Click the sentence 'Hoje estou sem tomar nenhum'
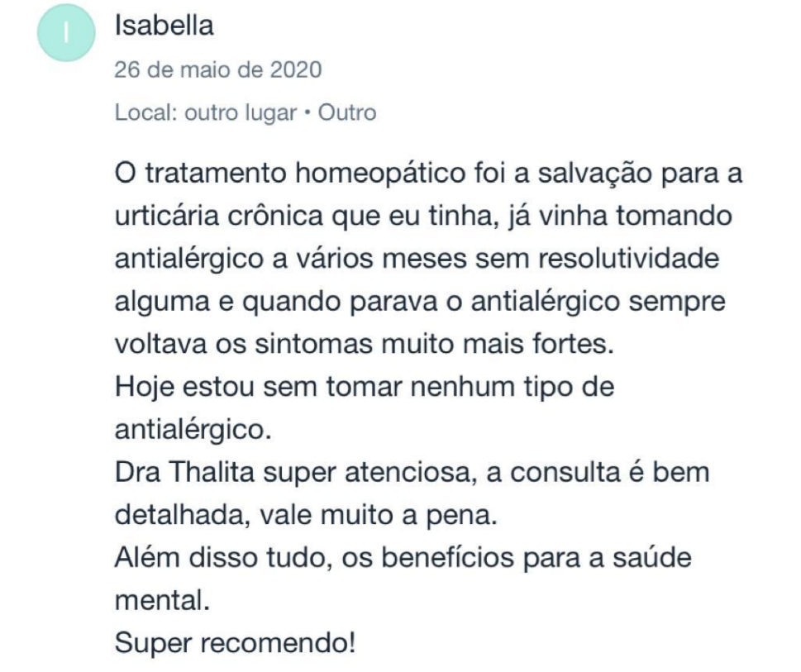 [365, 387]
